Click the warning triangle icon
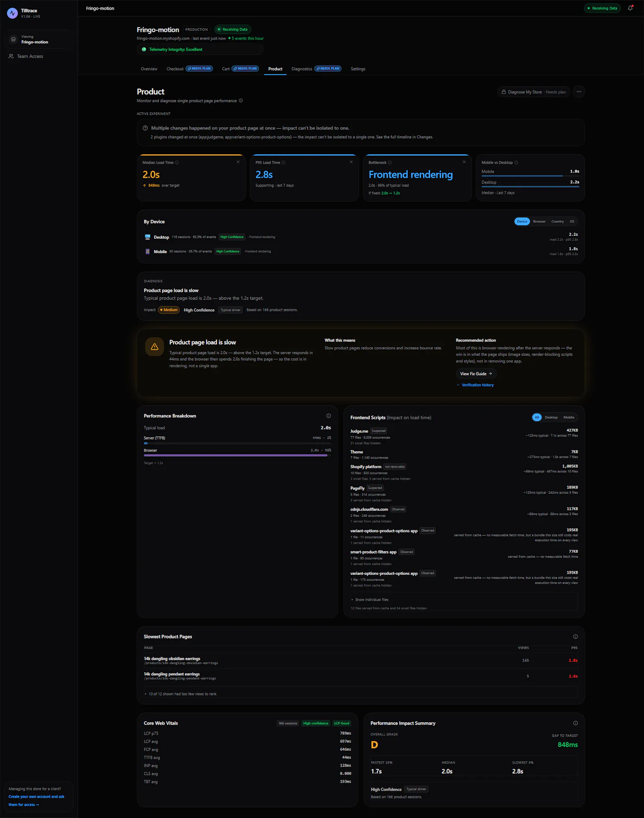644x818 pixels. click(x=155, y=347)
